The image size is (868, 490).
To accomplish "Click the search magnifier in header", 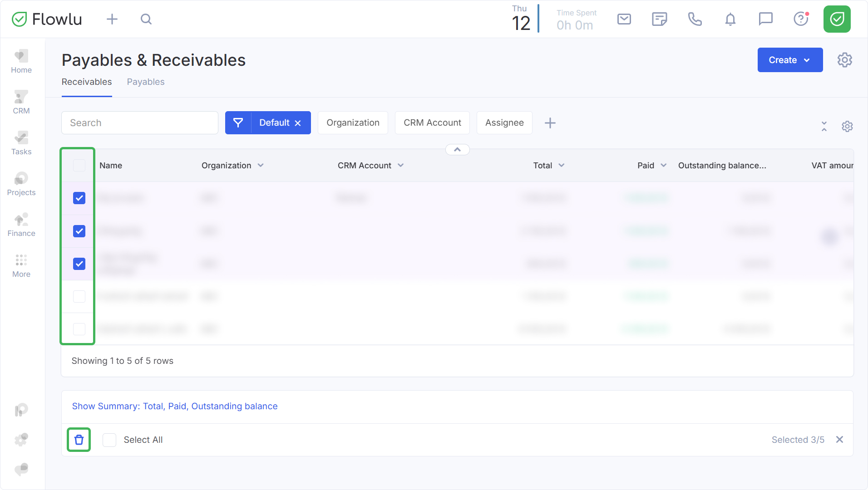I will click(146, 19).
